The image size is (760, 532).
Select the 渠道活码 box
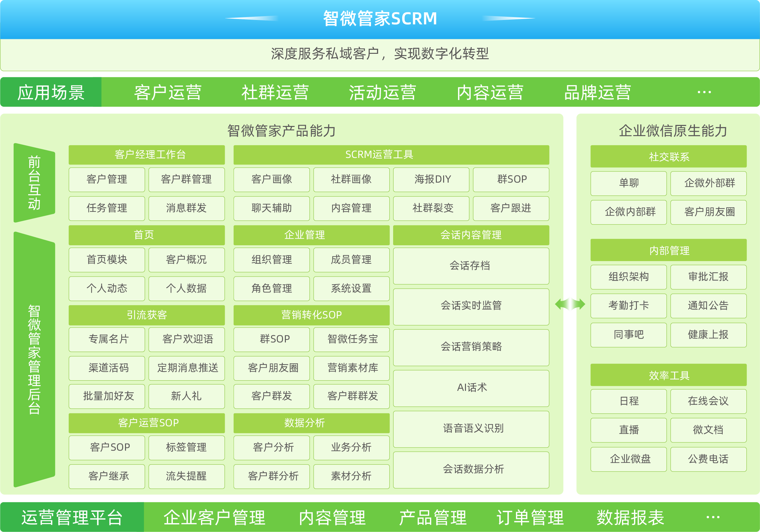pyautogui.click(x=107, y=368)
